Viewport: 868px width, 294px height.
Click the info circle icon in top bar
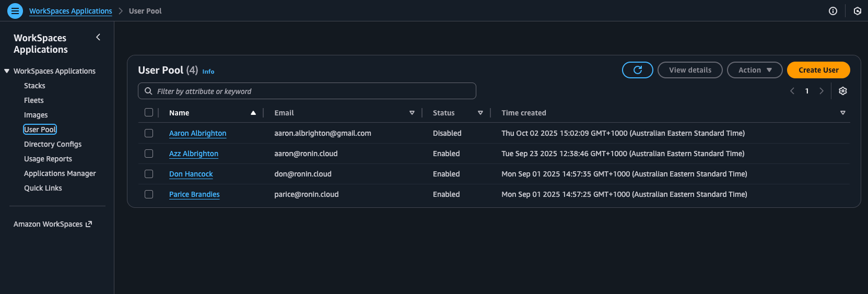coord(833,11)
